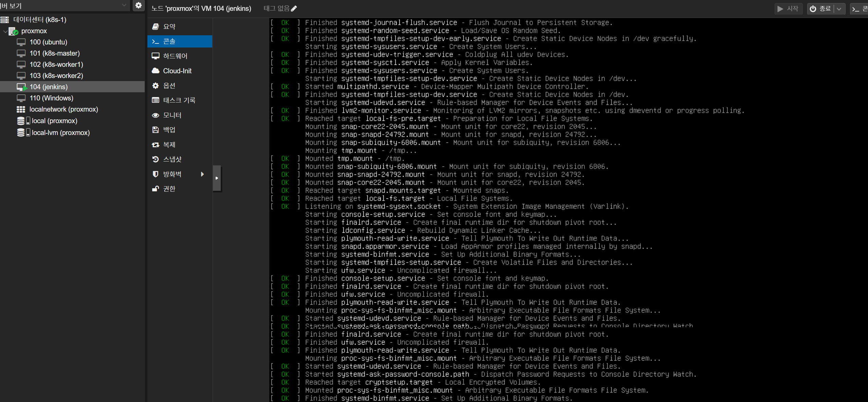Click the localnetwork grid icon

(21, 109)
